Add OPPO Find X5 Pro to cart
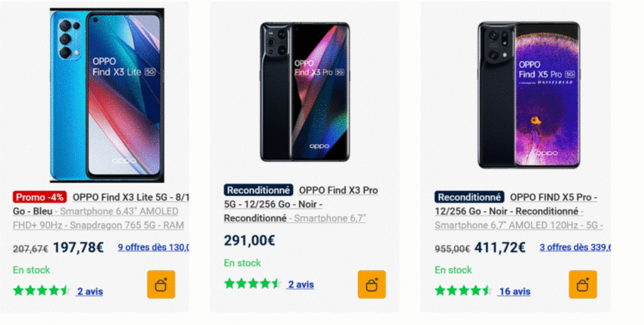The image size is (644, 325). pos(583,285)
